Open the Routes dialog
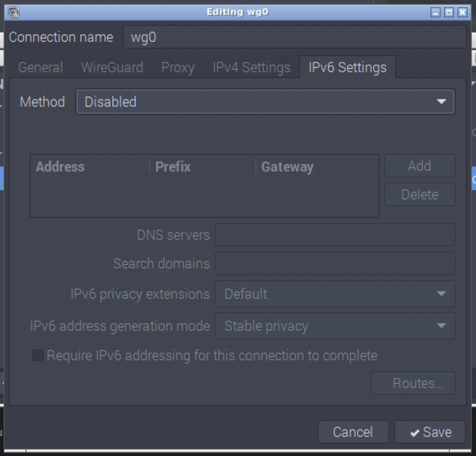Screen dimensions: 476x456 (413, 383)
